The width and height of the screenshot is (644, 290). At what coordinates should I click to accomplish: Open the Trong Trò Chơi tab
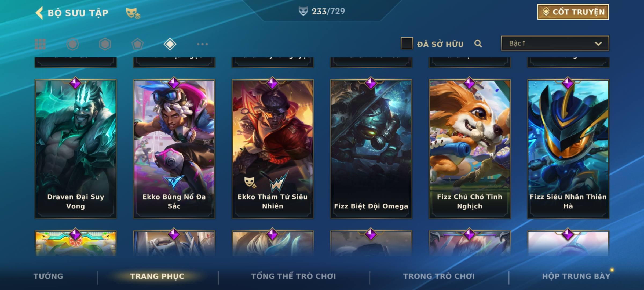click(x=439, y=276)
